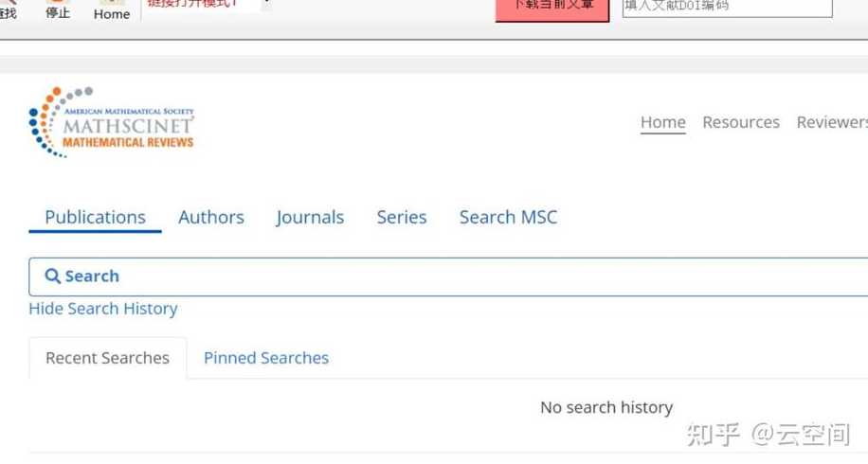Collapse history via Hide Search History
This screenshot has width=868, height=464.
click(x=103, y=309)
